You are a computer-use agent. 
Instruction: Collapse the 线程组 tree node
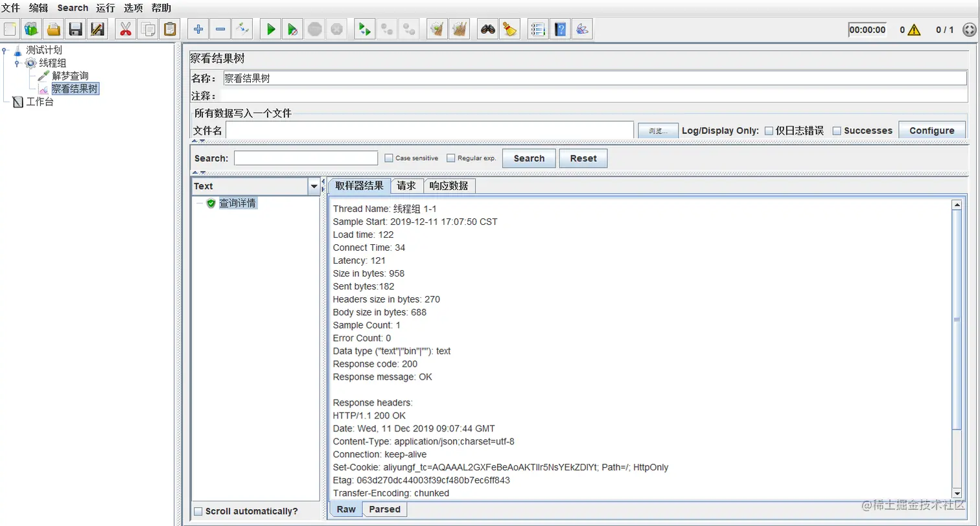point(17,63)
